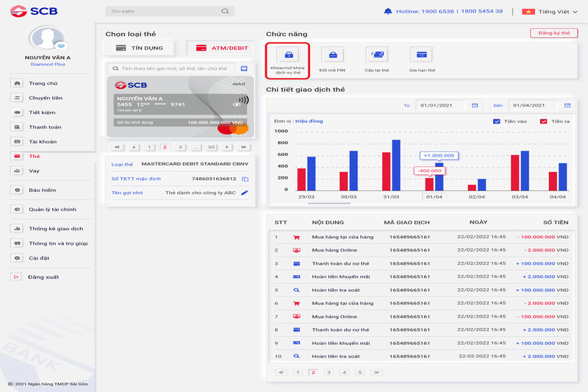The height and width of the screenshot is (392, 588).
Task: Click the SCB debit card image
Action: pos(180,107)
